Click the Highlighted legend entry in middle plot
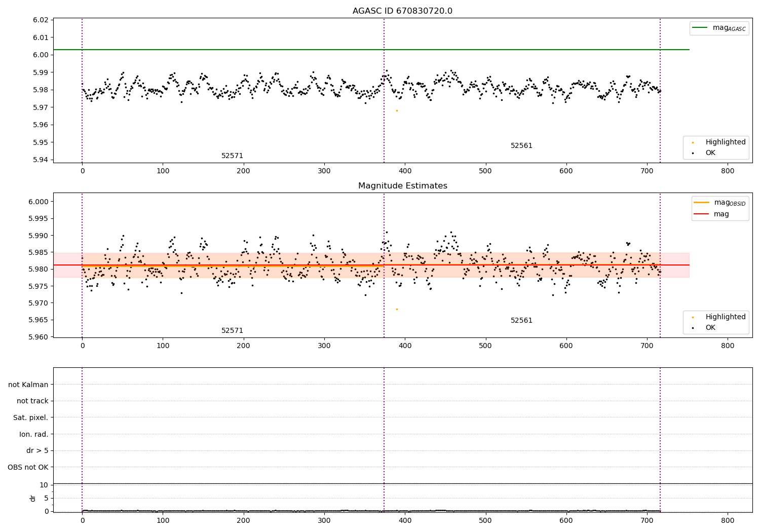 point(719,317)
